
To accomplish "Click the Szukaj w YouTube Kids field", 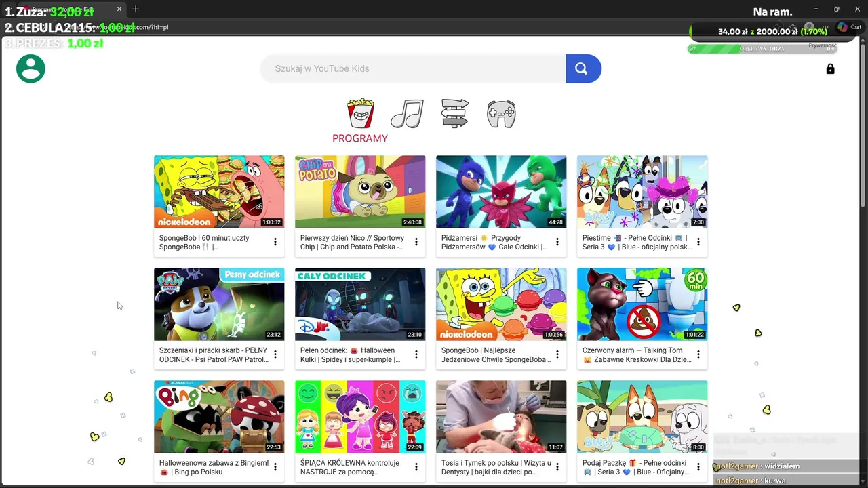I will pyautogui.click(x=413, y=68).
